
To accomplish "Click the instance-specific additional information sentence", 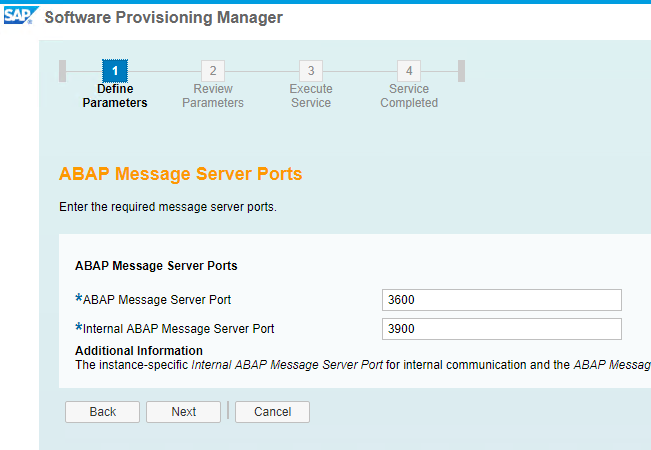I will click(363, 365).
